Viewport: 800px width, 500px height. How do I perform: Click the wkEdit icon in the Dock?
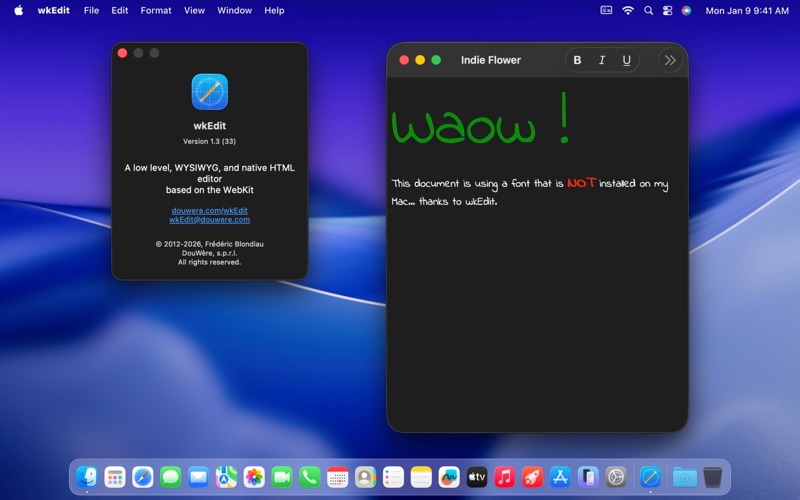coord(651,478)
